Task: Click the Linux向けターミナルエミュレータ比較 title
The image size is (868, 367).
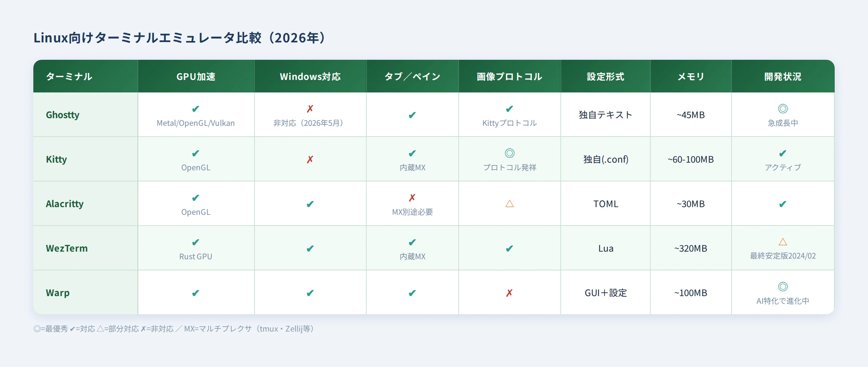Action: point(181,38)
